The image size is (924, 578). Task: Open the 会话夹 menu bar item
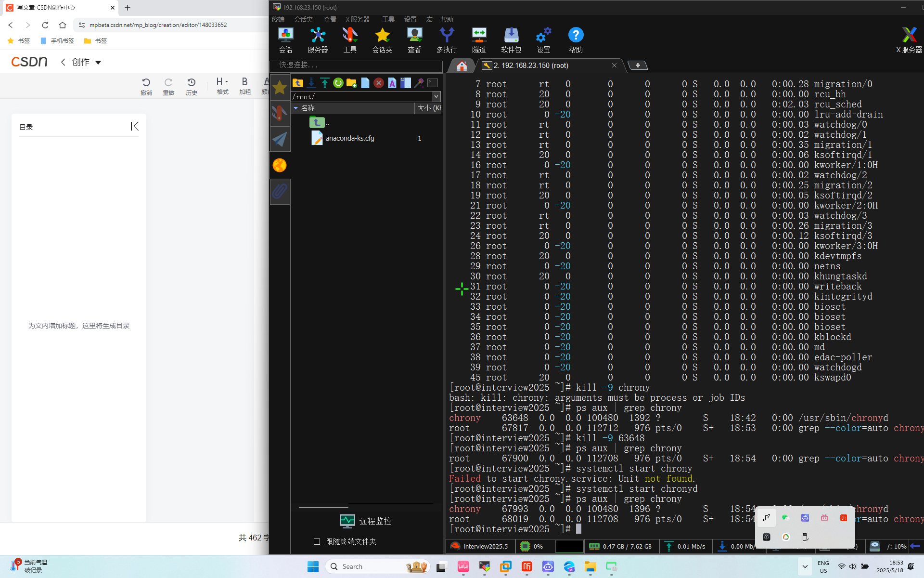[x=303, y=19]
